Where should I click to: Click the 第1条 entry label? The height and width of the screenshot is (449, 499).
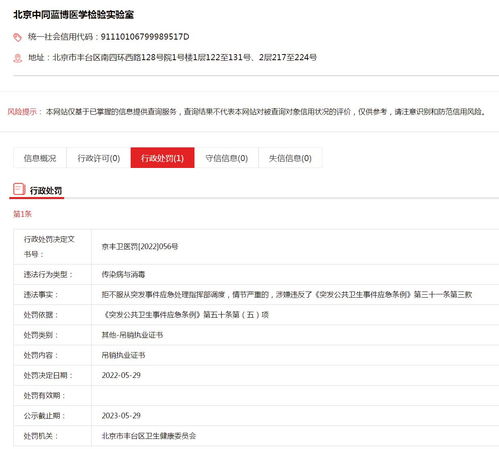(x=22, y=214)
